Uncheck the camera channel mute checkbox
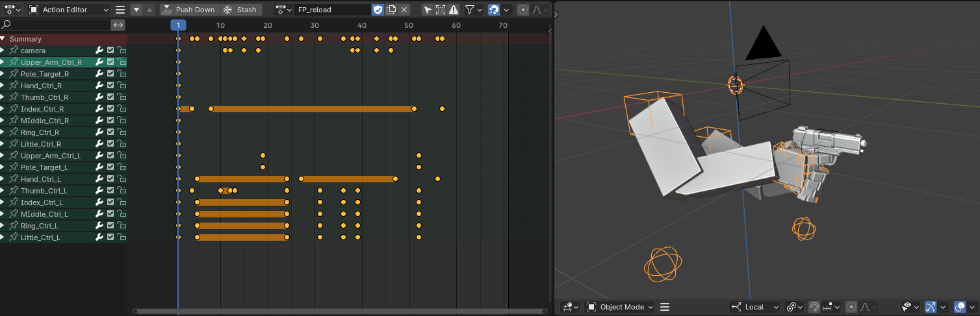 pyautogui.click(x=110, y=51)
